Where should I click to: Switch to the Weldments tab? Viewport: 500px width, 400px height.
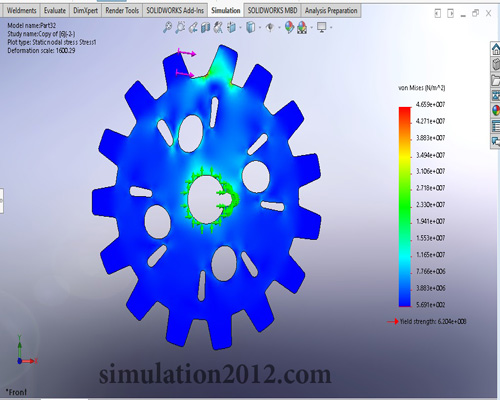tap(21, 11)
